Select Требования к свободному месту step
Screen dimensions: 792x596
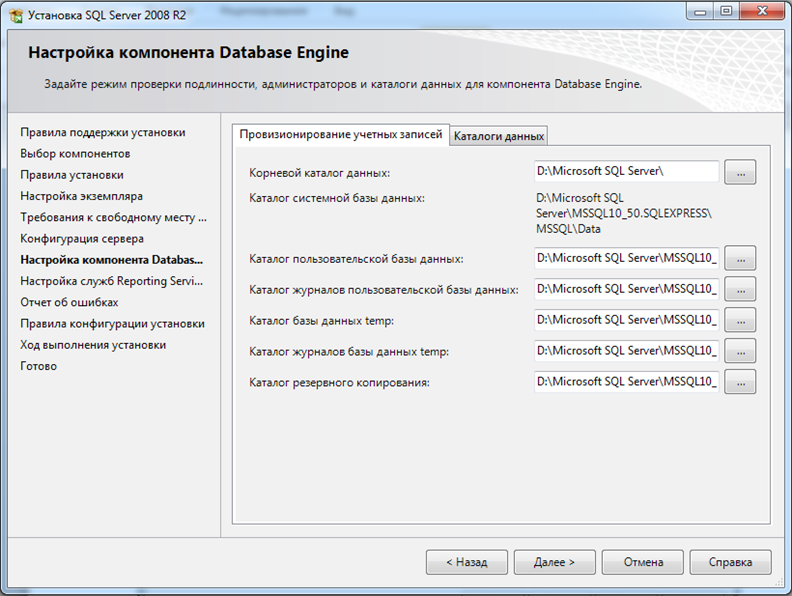click(x=114, y=217)
